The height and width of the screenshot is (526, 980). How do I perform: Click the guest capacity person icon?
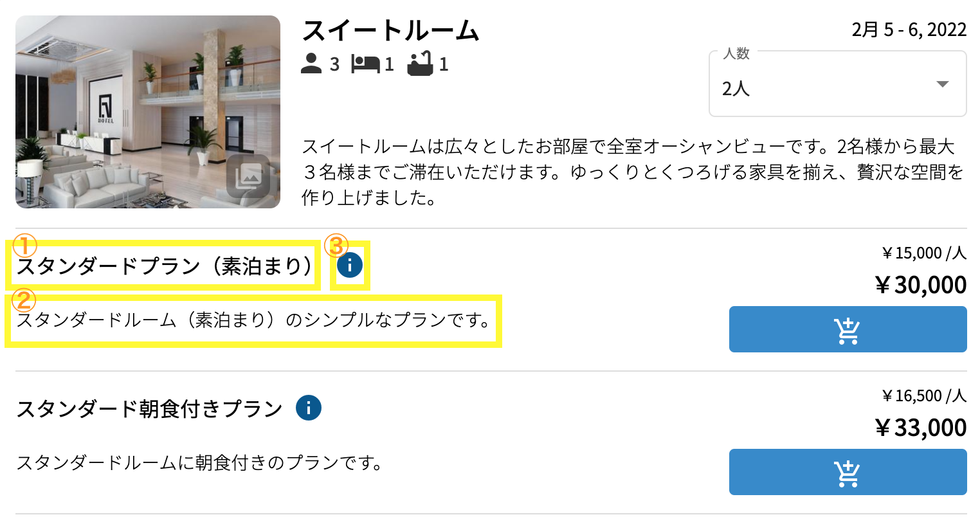(x=311, y=64)
